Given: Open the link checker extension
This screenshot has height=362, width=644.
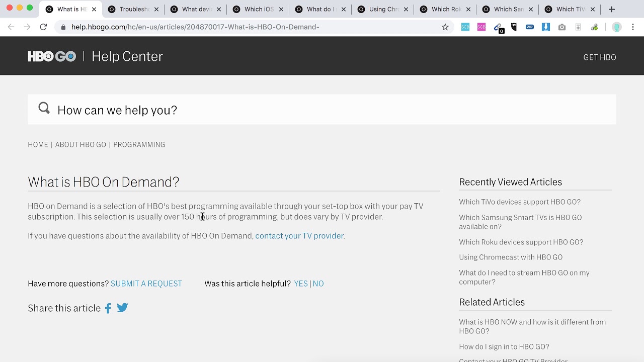Looking at the screenshot, I should (498, 28).
